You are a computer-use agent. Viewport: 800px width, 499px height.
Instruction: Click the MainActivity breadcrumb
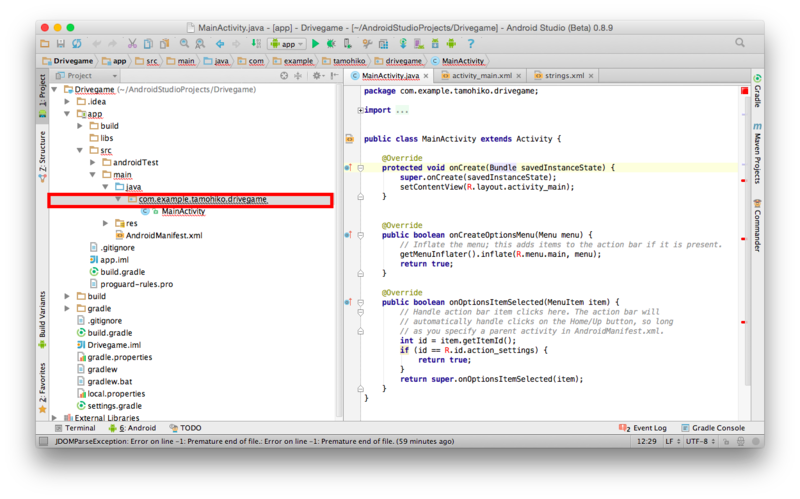(458, 61)
